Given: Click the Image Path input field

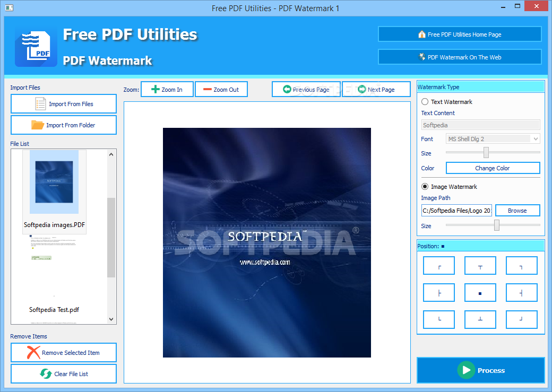Looking at the screenshot, I should pyautogui.click(x=456, y=211).
